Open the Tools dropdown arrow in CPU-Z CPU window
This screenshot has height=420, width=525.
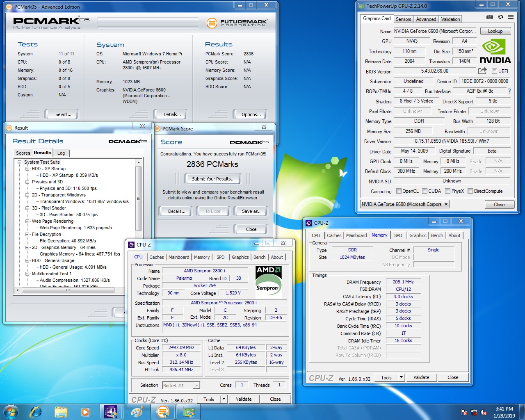click(224, 399)
